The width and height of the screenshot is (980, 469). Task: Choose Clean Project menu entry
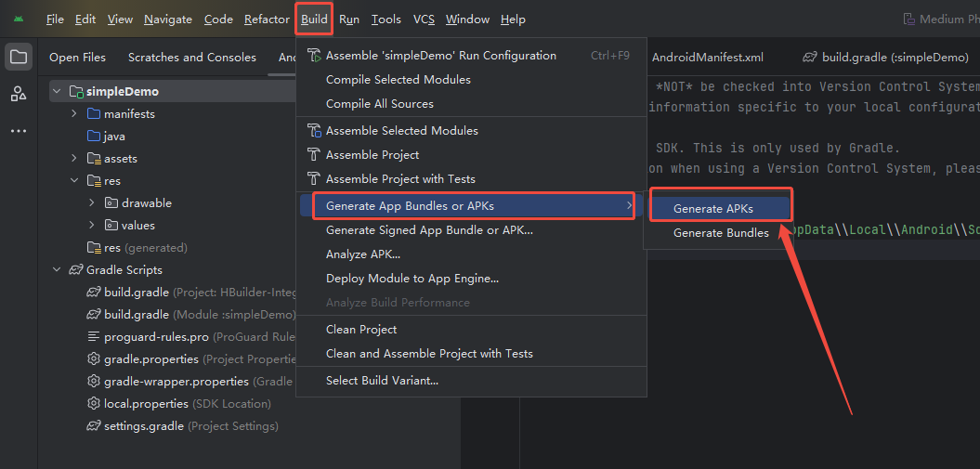(361, 330)
